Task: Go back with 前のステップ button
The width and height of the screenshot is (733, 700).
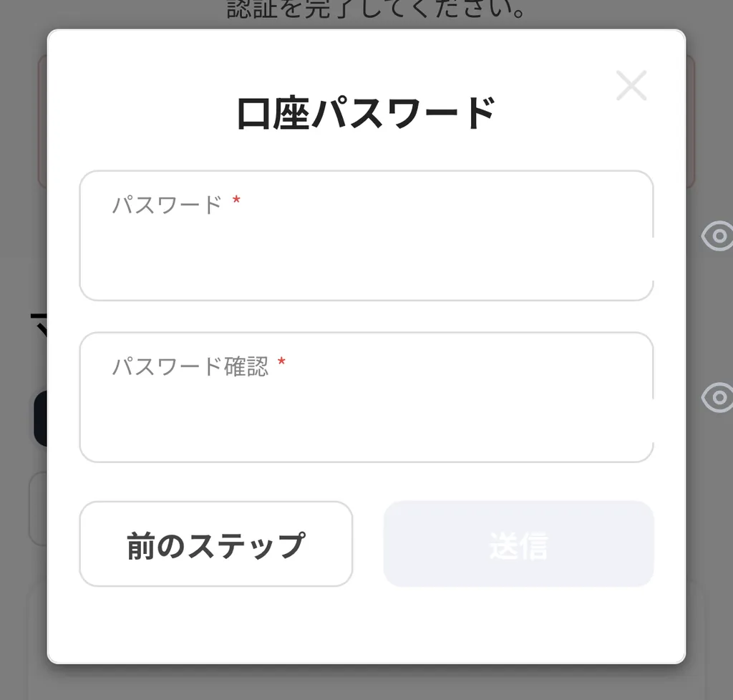Action: (215, 544)
